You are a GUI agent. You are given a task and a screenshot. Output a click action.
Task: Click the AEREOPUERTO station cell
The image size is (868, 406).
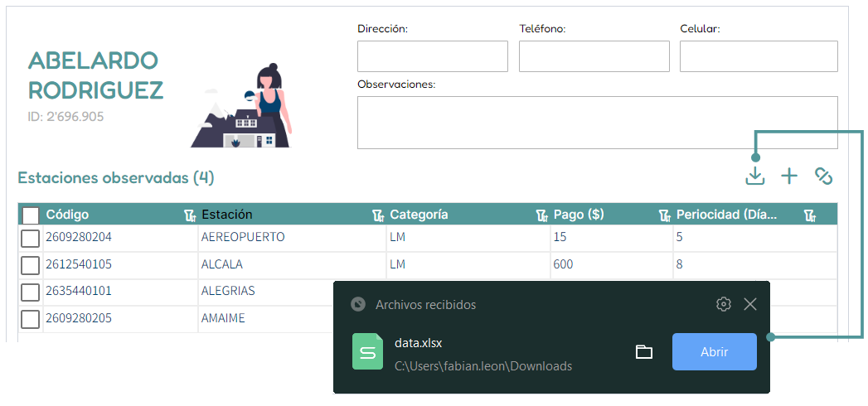click(243, 237)
